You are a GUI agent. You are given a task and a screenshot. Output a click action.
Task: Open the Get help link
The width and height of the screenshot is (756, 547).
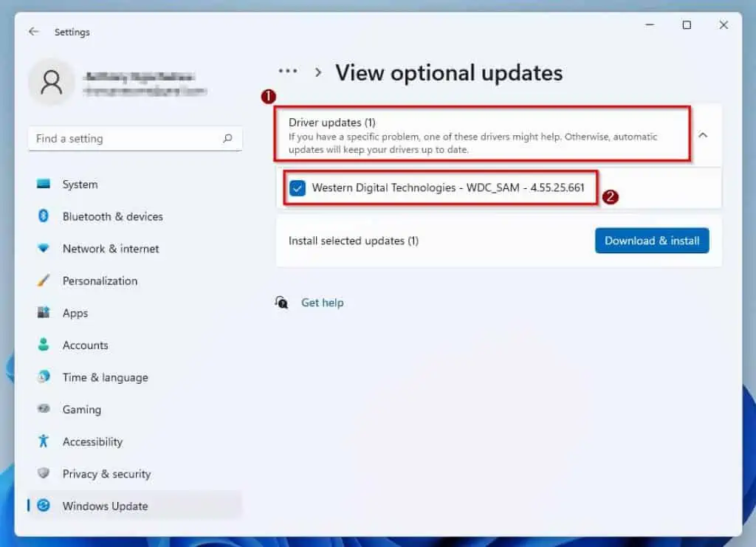click(323, 302)
